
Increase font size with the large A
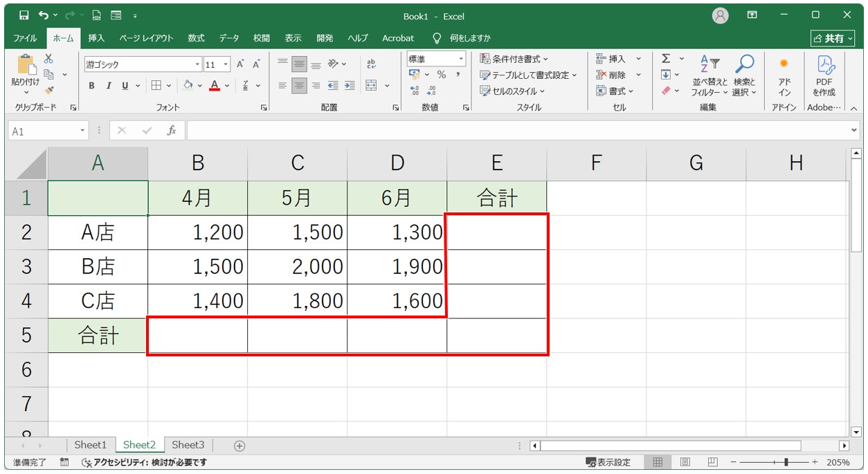click(x=240, y=64)
